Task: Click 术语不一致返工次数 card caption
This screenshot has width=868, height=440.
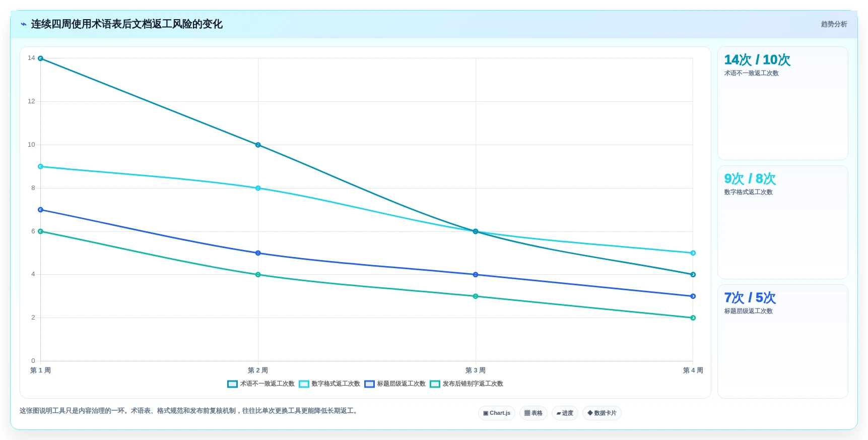Action: [x=751, y=73]
